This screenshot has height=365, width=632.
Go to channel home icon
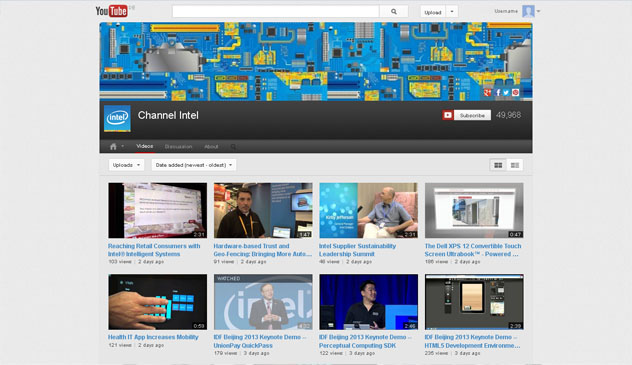tap(113, 147)
